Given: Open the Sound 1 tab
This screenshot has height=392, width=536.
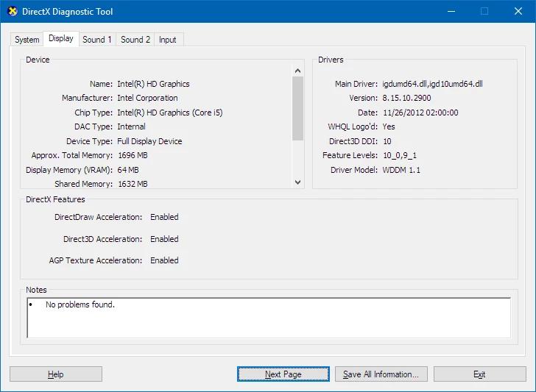Looking at the screenshot, I should click(x=97, y=40).
